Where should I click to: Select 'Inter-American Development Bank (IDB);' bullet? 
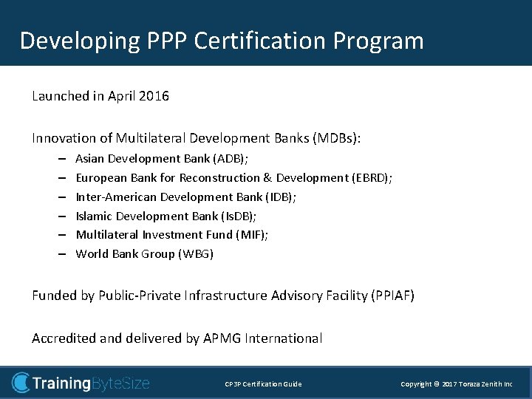(185, 197)
